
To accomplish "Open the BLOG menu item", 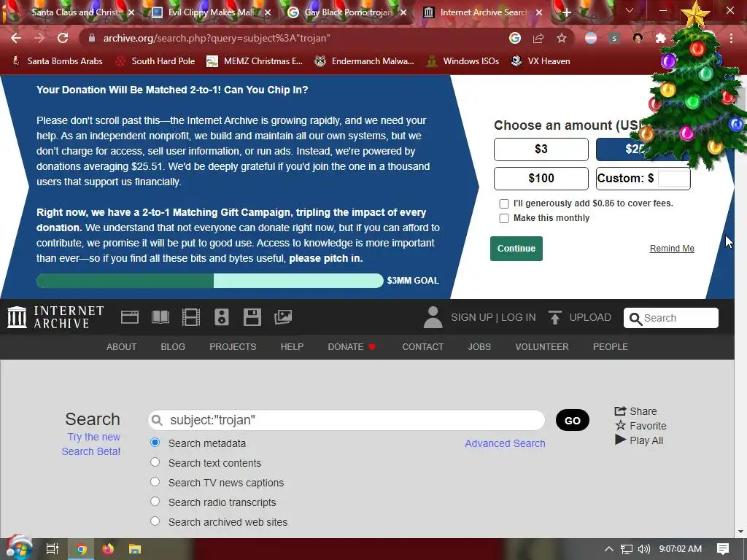I will (173, 346).
